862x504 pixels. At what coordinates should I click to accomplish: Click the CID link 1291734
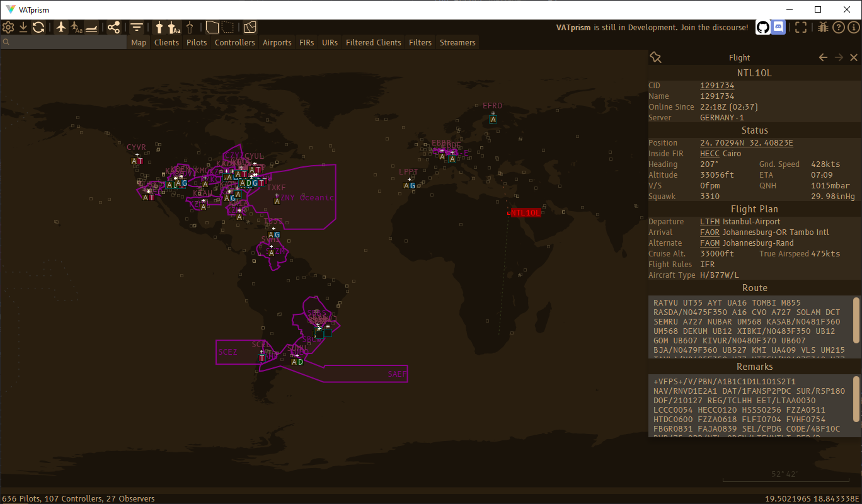pyautogui.click(x=717, y=86)
